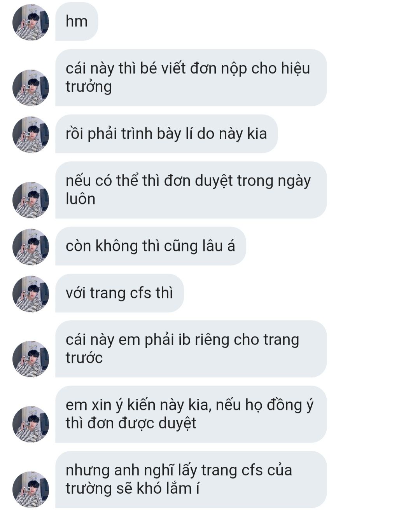This screenshot has height=515, width=420.
Task: Select the "nếu có thể thì đơn duyệt" bubble
Action: tap(191, 190)
